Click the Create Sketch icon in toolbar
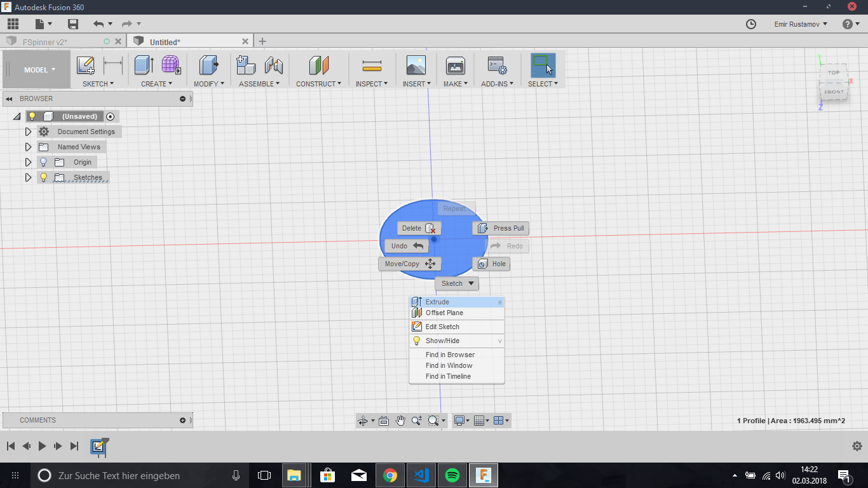The height and width of the screenshot is (488, 868). pyautogui.click(x=85, y=65)
